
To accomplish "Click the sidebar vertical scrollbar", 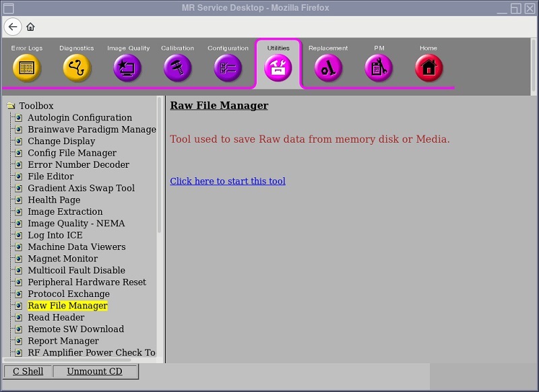I will (160, 168).
